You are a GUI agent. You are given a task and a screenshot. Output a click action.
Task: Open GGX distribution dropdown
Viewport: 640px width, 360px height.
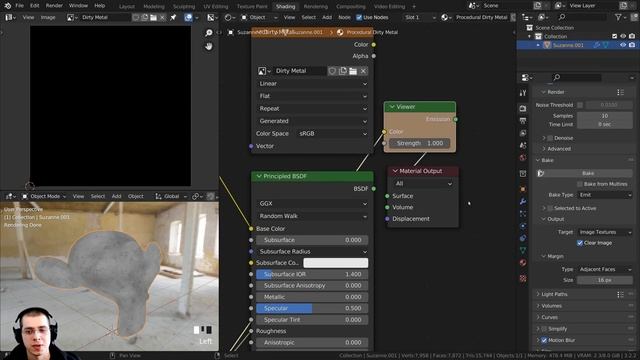point(312,203)
